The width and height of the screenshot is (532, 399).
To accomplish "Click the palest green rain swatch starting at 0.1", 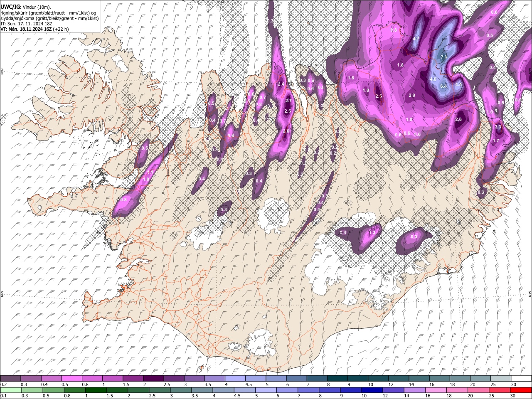I will tap(10, 390).
